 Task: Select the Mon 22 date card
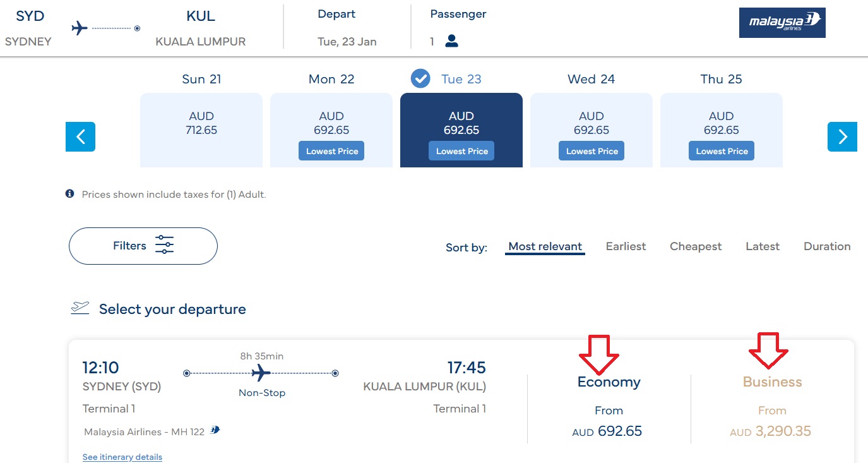pos(331,130)
